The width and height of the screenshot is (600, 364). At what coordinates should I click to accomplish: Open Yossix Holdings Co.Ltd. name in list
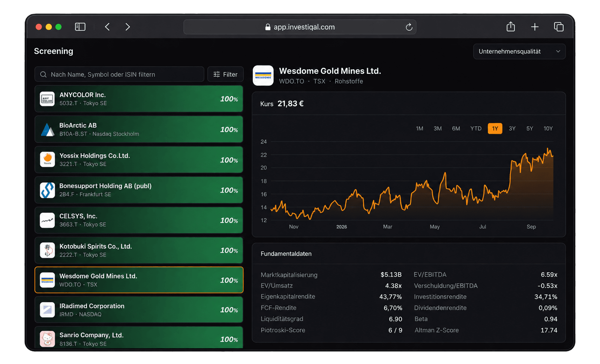pyautogui.click(x=95, y=156)
